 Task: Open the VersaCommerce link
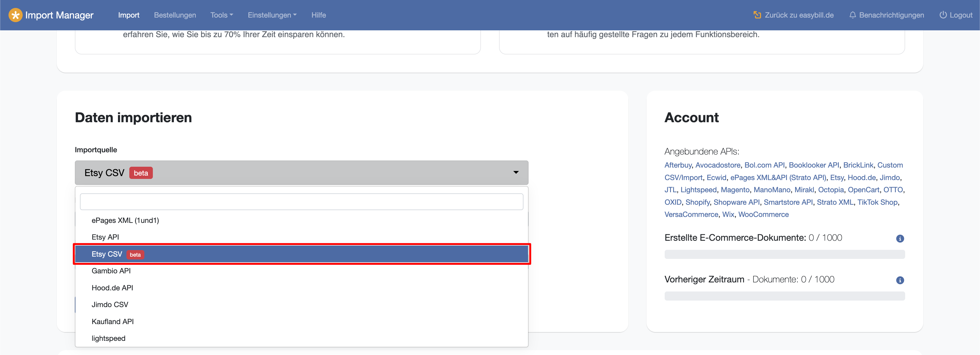click(691, 215)
